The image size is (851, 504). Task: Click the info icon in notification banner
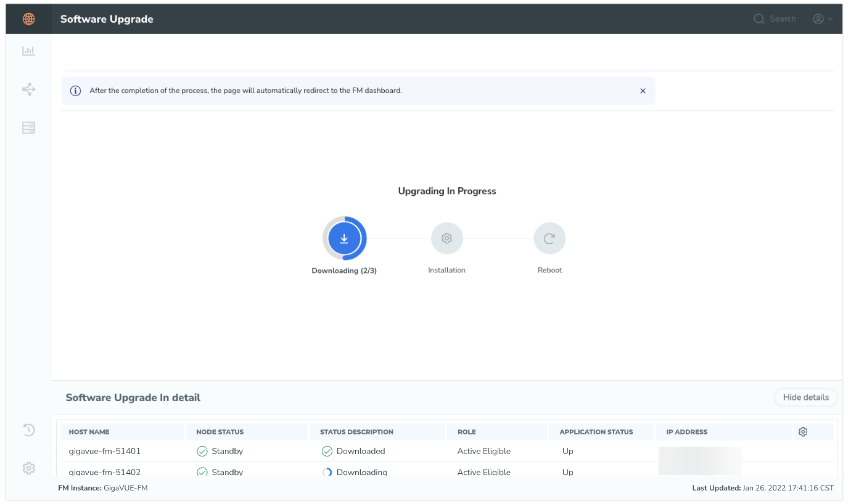75,91
